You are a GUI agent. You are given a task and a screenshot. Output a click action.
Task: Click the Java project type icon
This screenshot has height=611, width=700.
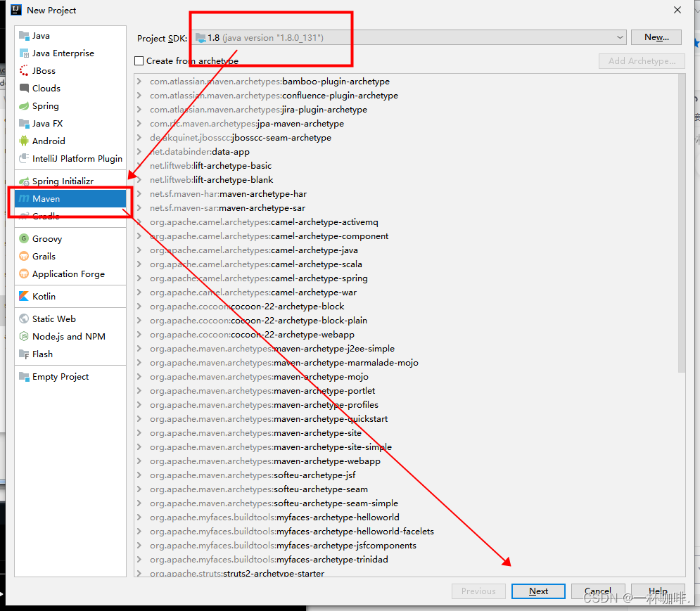tap(24, 36)
